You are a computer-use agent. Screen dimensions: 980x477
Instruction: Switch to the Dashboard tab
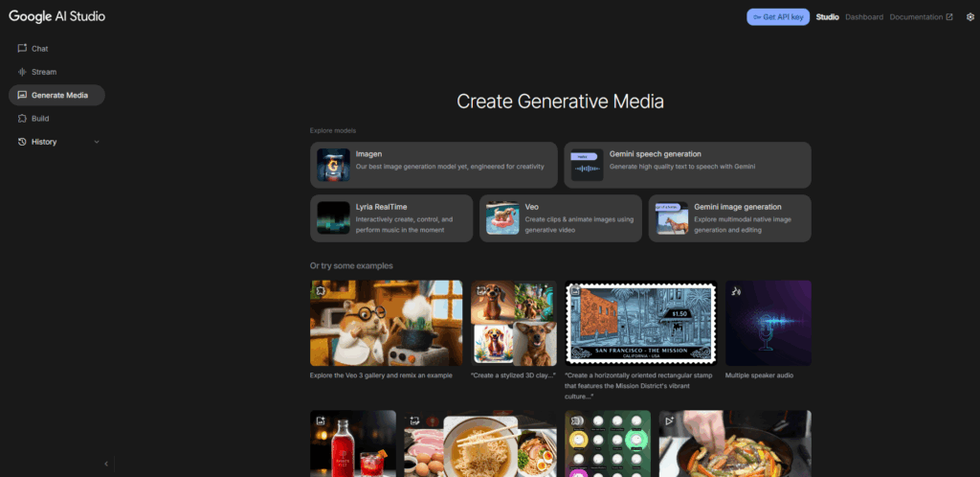pos(864,17)
